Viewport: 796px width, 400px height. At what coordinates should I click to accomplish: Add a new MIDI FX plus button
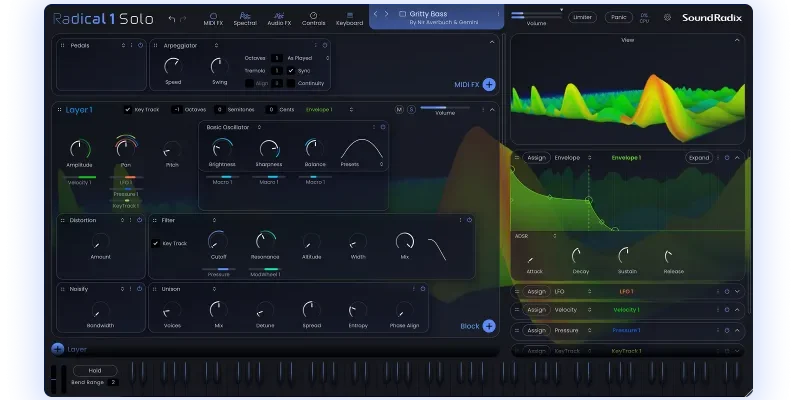[489, 84]
